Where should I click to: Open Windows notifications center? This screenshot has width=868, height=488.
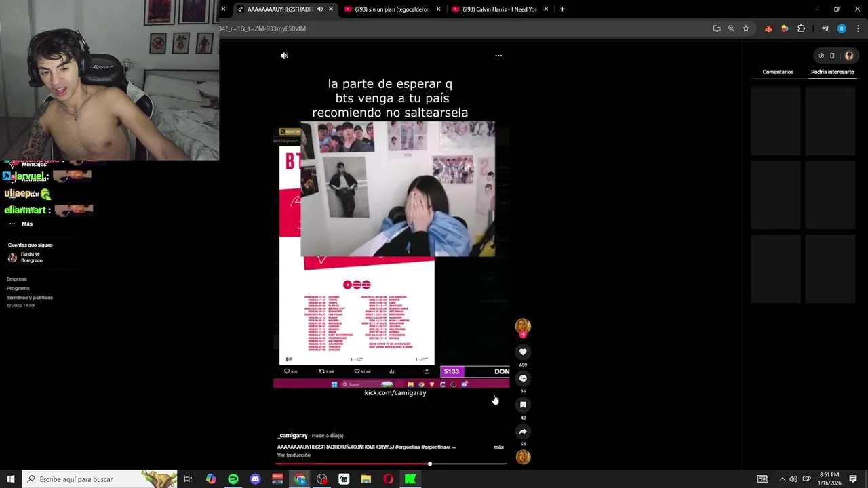click(853, 479)
